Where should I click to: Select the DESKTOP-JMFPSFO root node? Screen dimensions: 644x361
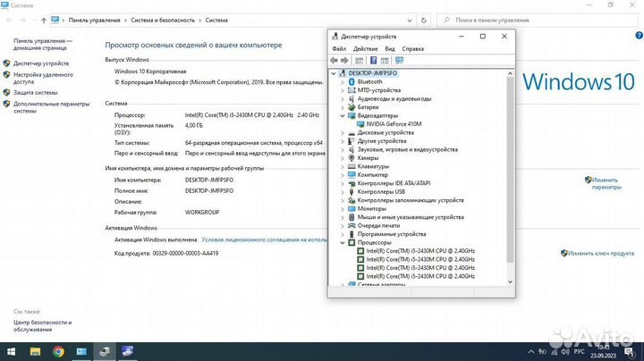(372, 73)
